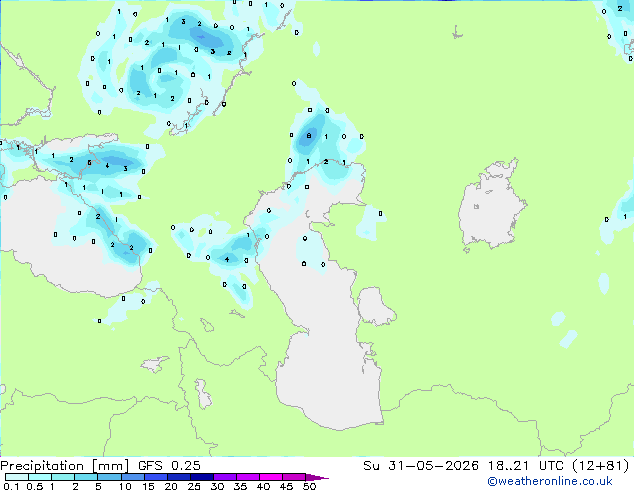Viewport: 634px width, 490px height.
Task: Click the legend swatch between 0.5 and 1
Action: [40, 477]
